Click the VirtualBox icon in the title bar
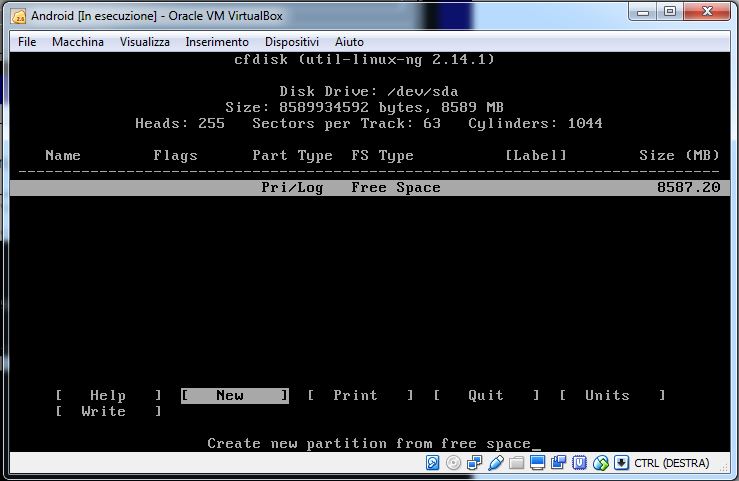 pyautogui.click(x=19, y=14)
